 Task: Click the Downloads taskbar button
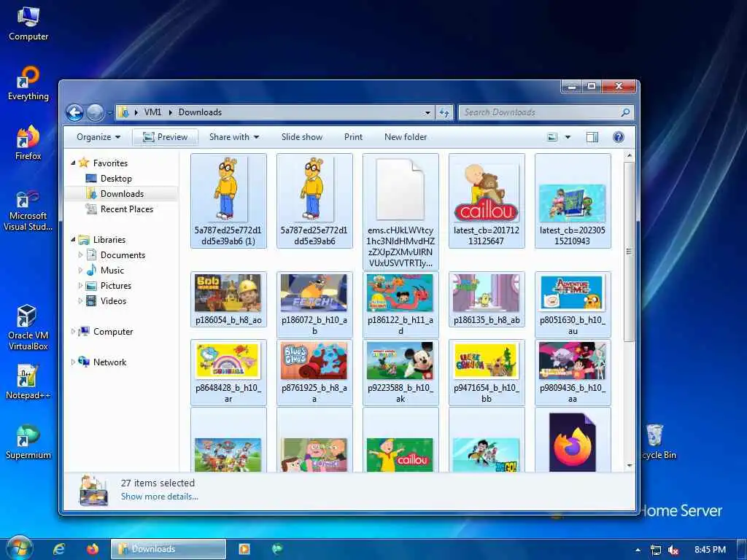pos(169,549)
